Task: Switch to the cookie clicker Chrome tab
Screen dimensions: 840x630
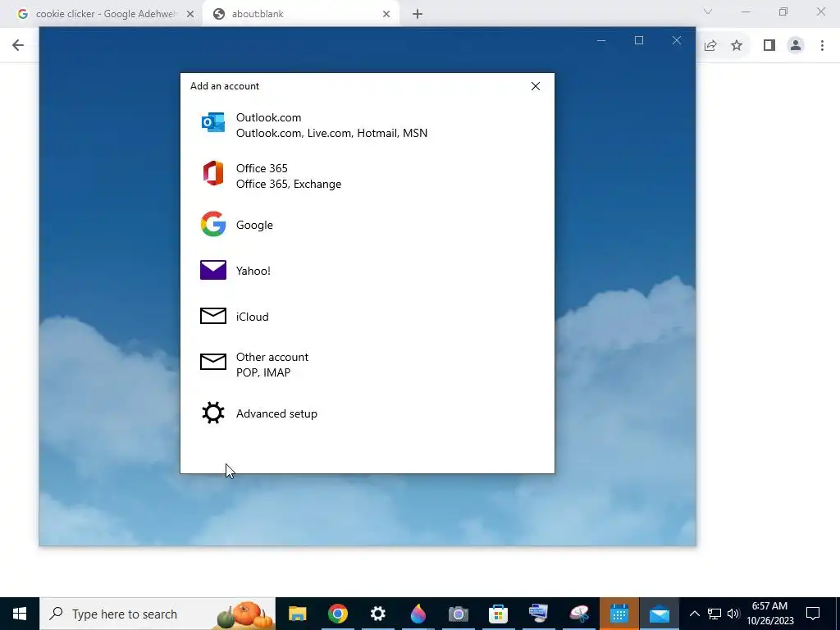Action: [105, 14]
